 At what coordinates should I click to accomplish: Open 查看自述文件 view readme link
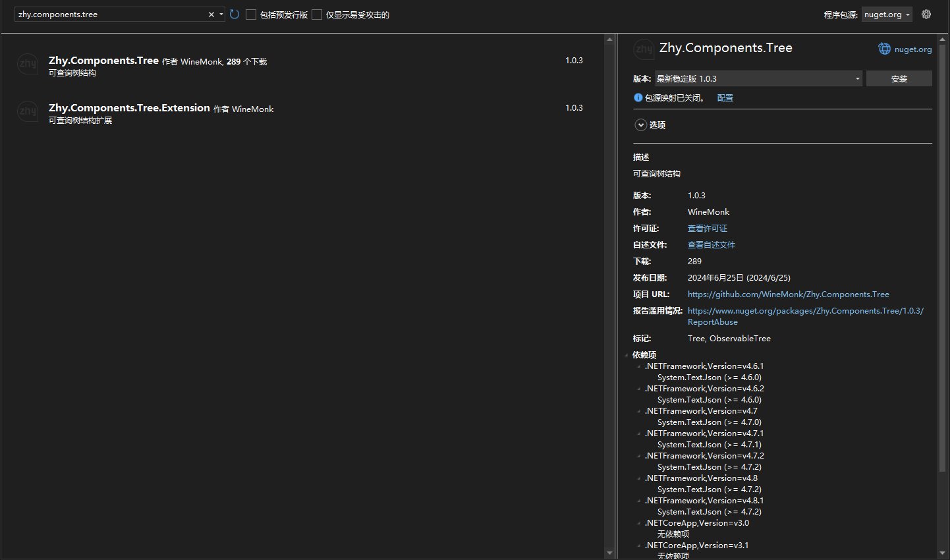[x=712, y=245]
